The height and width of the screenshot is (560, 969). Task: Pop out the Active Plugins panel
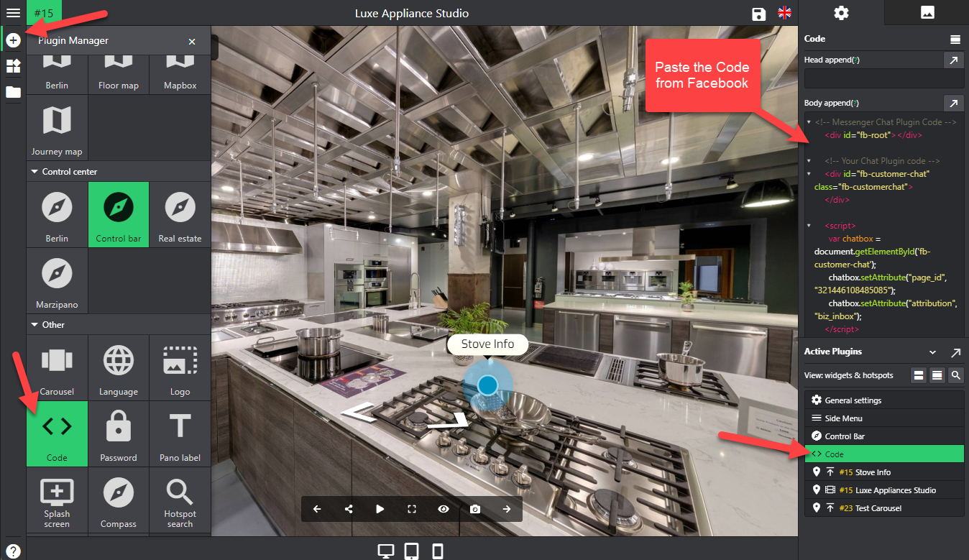tap(955, 352)
